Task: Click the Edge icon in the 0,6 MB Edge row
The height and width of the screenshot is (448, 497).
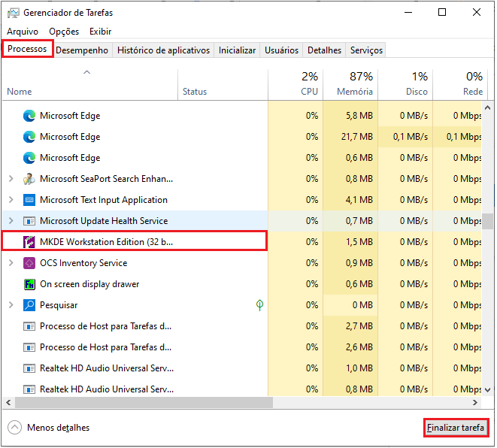Action: pos(29,158)
